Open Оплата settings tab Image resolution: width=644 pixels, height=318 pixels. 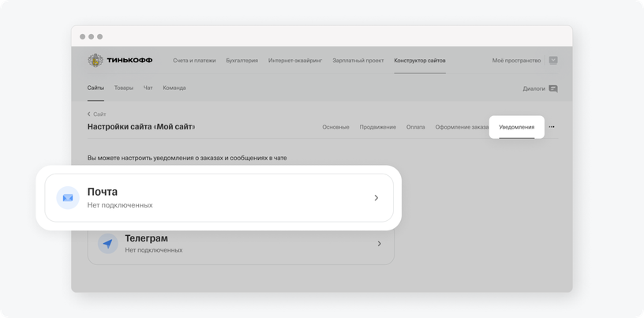[416, 127]
